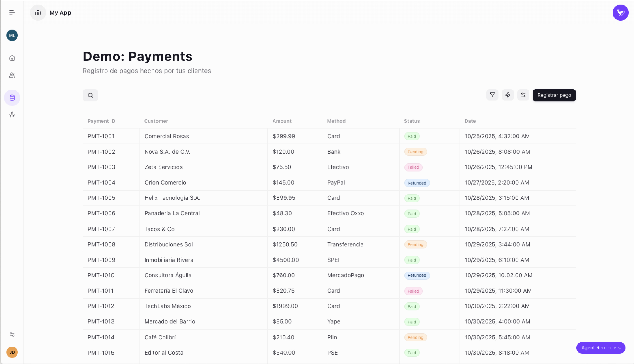Image resolution: width=634 pixels, height=364 pixels.
Task: Sort the table by the Date column
Action: pos(470,121)
